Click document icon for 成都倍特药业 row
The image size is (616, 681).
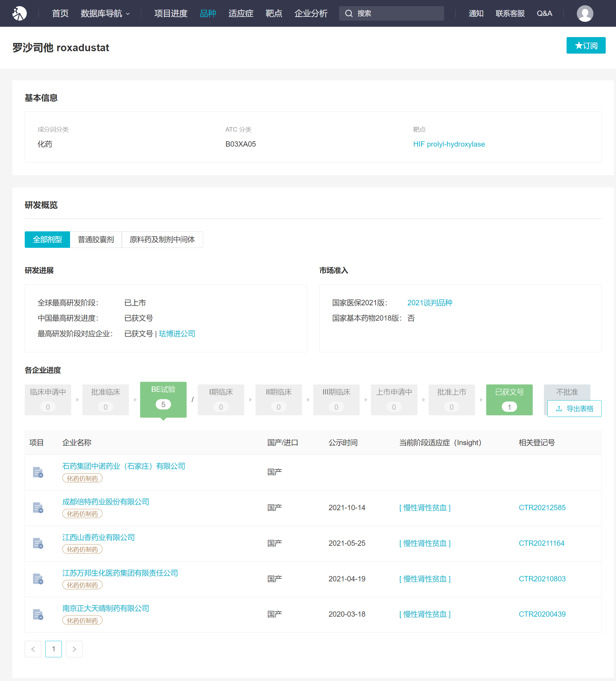[38, 507]
